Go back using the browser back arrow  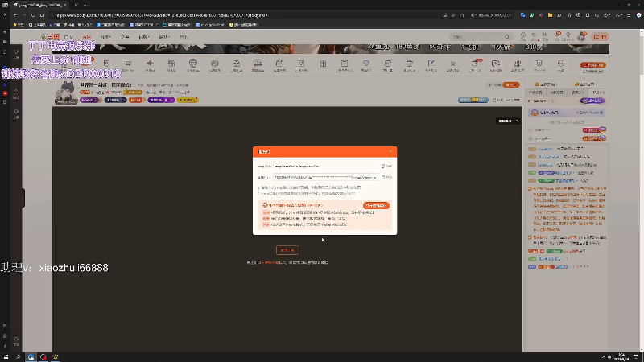pos(15,15)
